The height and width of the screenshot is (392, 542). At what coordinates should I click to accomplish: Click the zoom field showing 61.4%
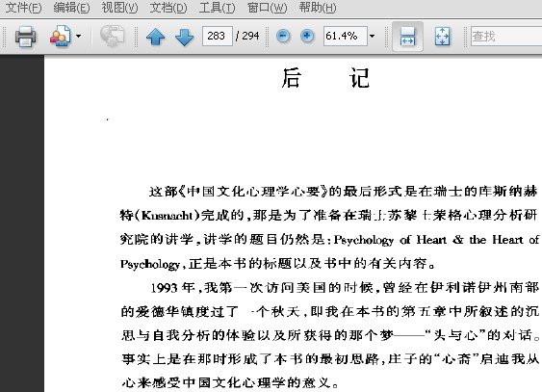(x=345, y=36)
